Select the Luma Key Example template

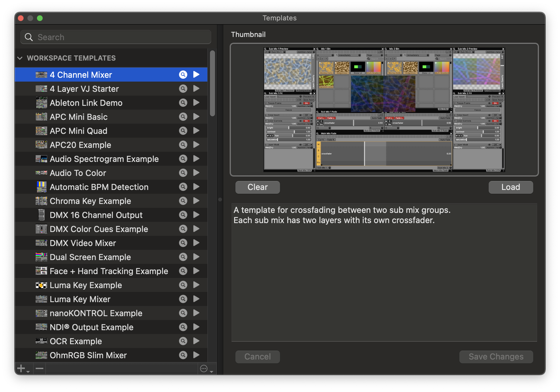click(x=111, y=285)
